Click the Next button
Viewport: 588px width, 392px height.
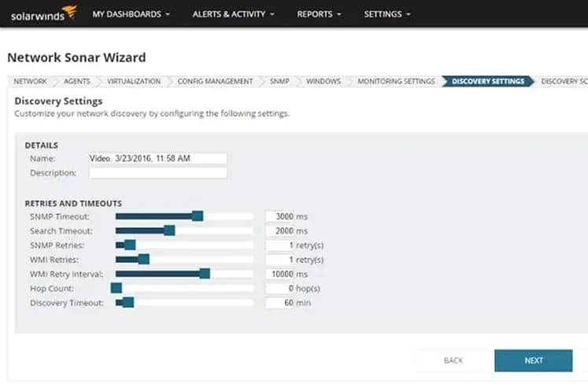533,361
